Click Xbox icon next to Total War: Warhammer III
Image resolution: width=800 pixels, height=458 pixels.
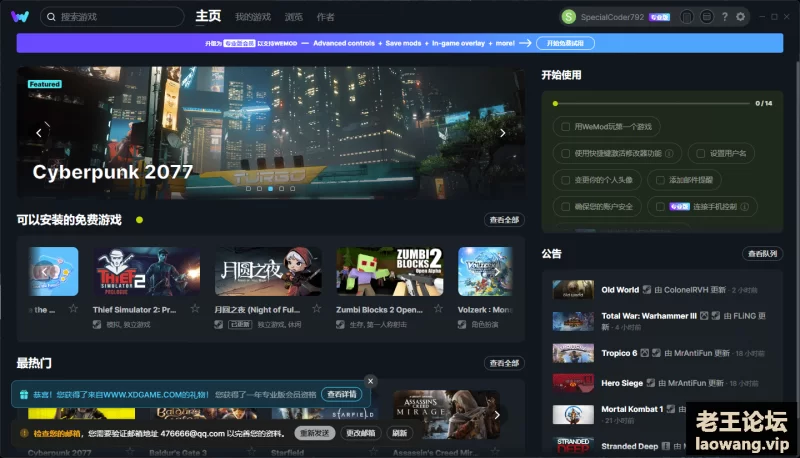pyautogui.click(x=704, y=316)
